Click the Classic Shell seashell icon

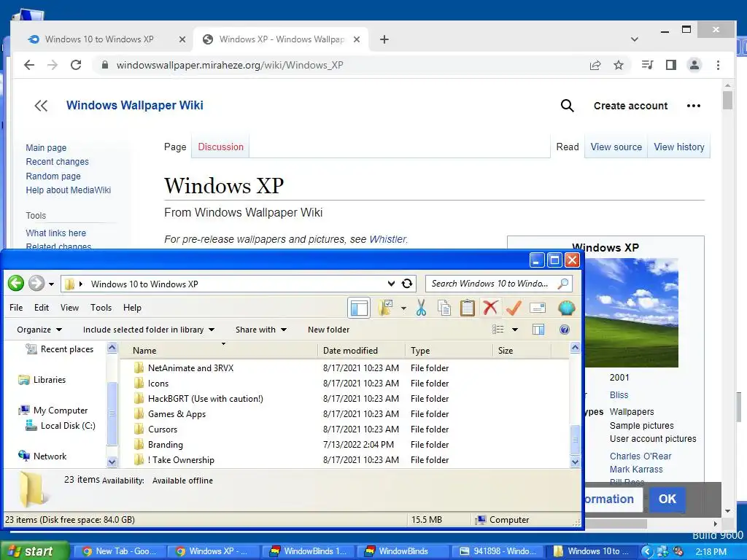click(566, 308)
